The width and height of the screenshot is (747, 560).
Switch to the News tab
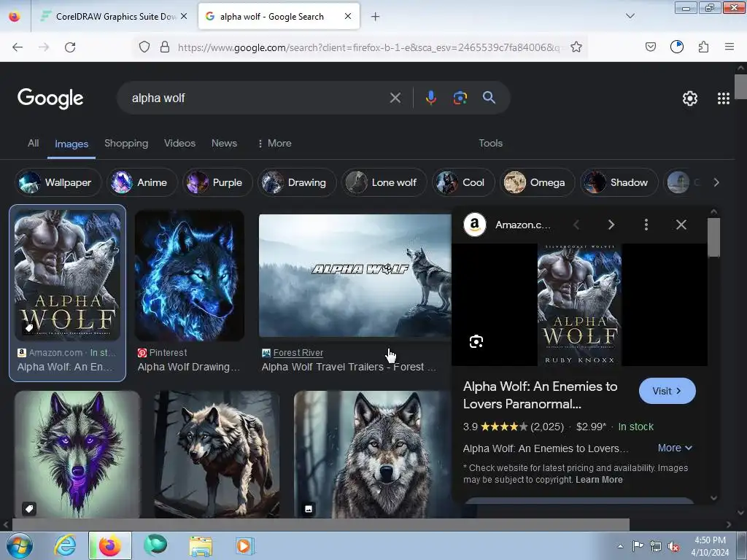pos(224,144)
